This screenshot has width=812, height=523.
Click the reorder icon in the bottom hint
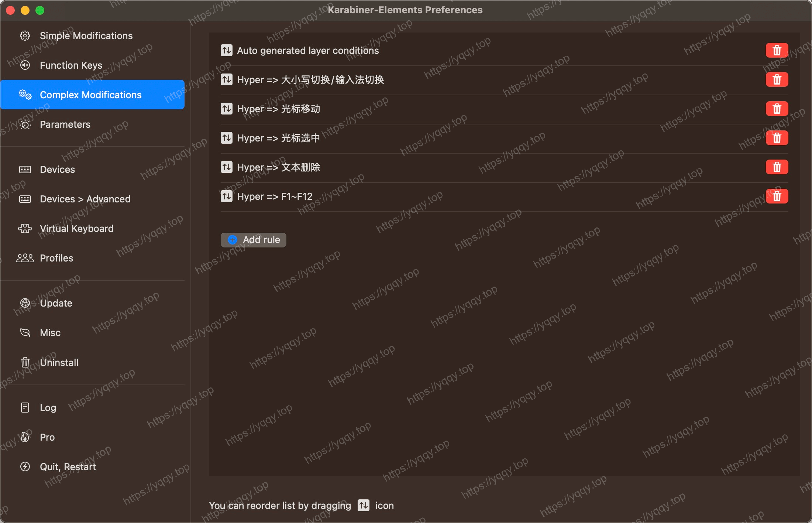pos(364,505)
